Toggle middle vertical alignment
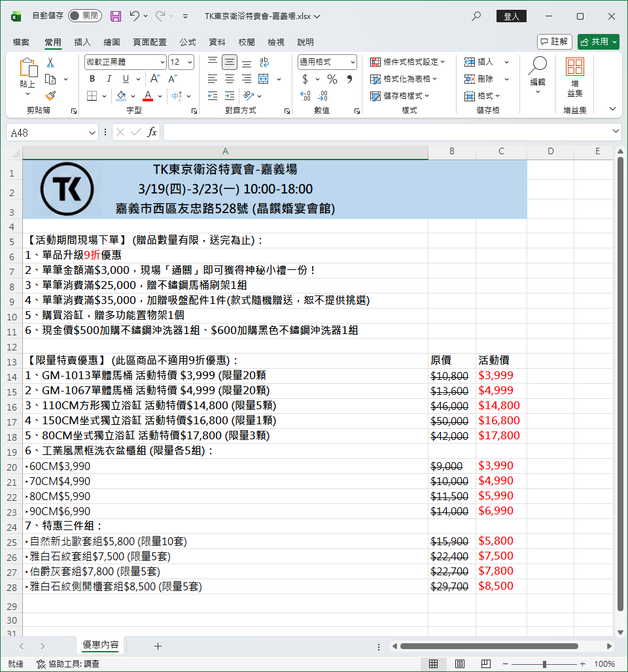 [230, 63]
